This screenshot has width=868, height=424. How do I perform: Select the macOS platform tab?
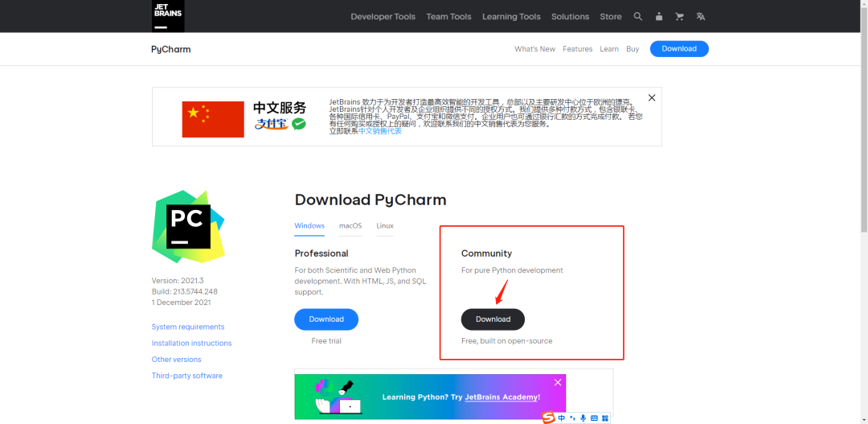tap(350, 226)
